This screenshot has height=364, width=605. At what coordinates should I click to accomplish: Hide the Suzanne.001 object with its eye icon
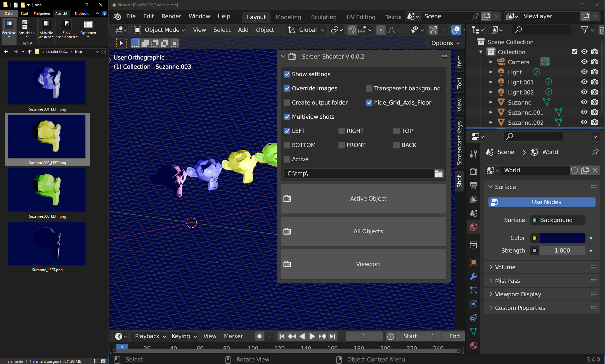pos(584,112)
